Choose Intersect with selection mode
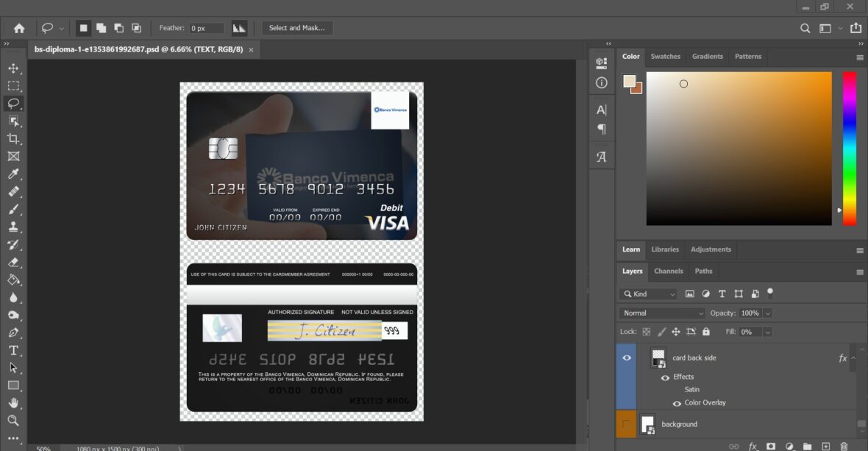 [x=136, y=28]
